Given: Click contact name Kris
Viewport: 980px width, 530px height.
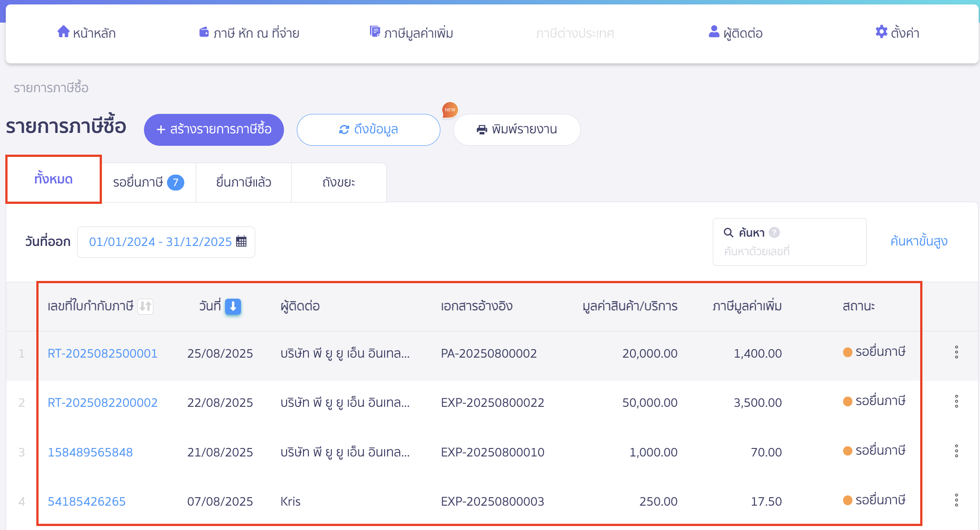Looking at the screenshot, I should pyautogui.click(x=291, y=501).
